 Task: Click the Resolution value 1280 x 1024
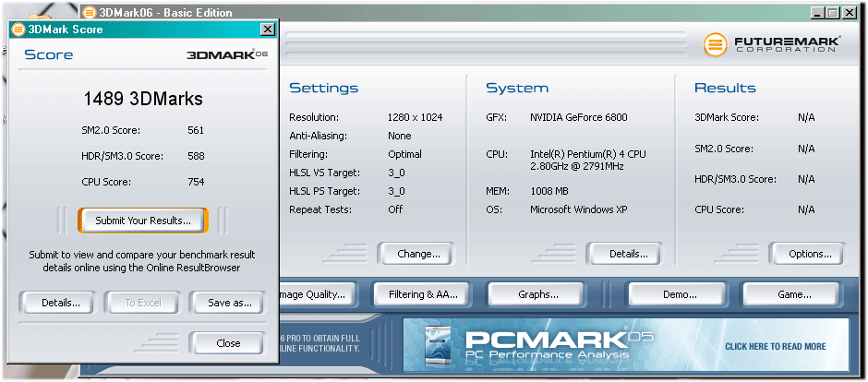point(416,117)
